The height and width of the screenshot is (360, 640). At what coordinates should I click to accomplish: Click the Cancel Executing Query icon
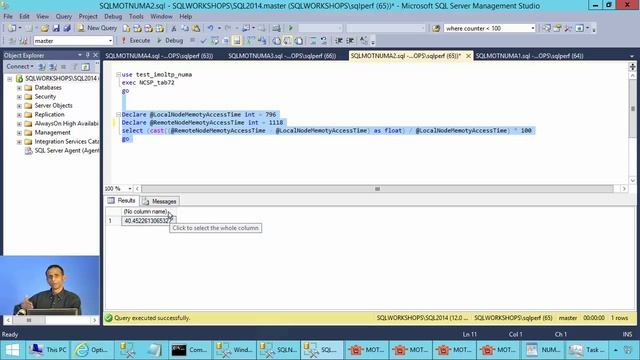click(x=192, y=40)
